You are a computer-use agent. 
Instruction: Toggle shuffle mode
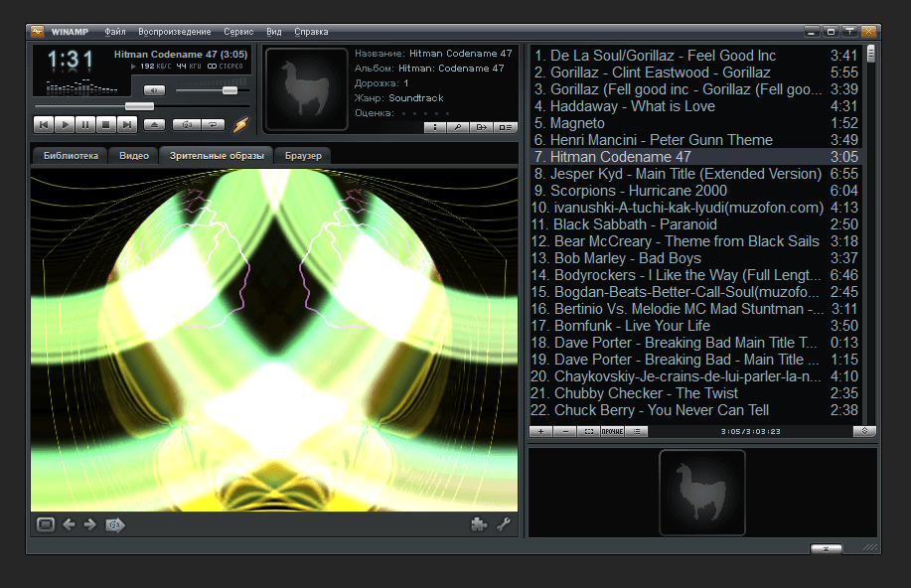pyautogui.click(x=187, y=125)
